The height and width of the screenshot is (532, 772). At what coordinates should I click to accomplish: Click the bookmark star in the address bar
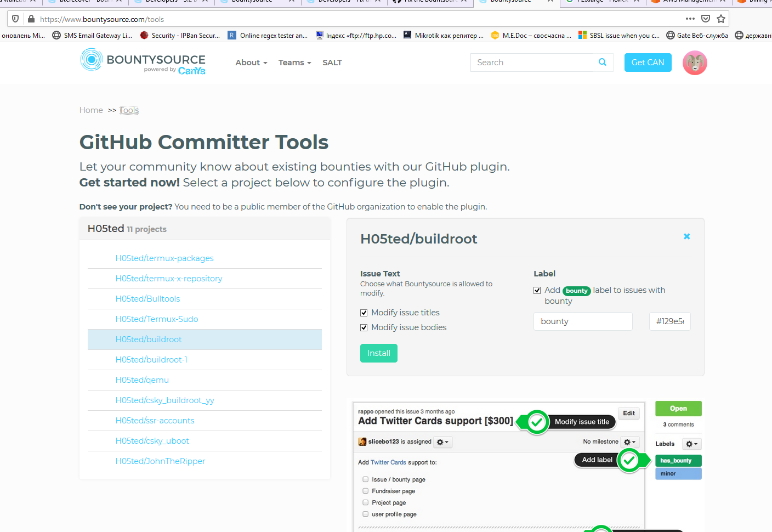point(721,18)
